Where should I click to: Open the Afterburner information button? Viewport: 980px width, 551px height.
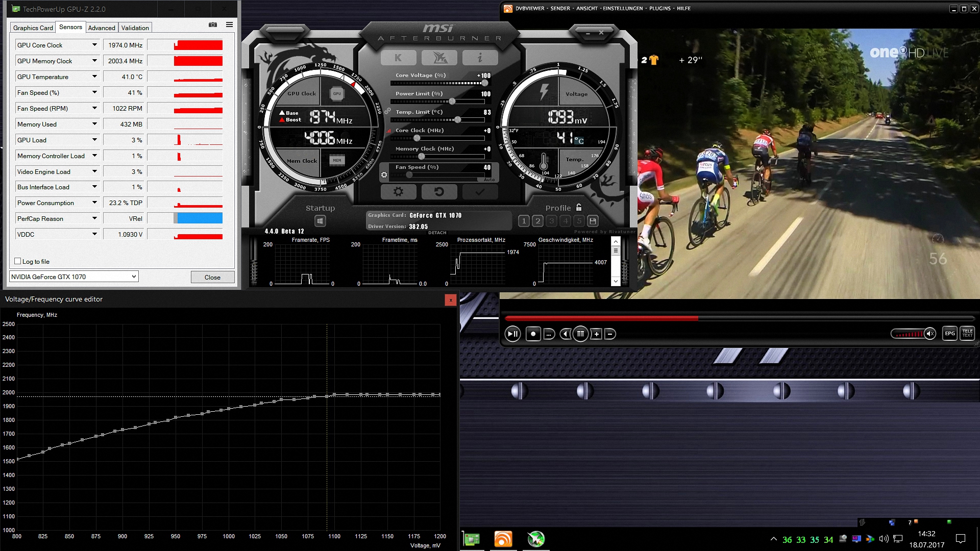point(479,58)
